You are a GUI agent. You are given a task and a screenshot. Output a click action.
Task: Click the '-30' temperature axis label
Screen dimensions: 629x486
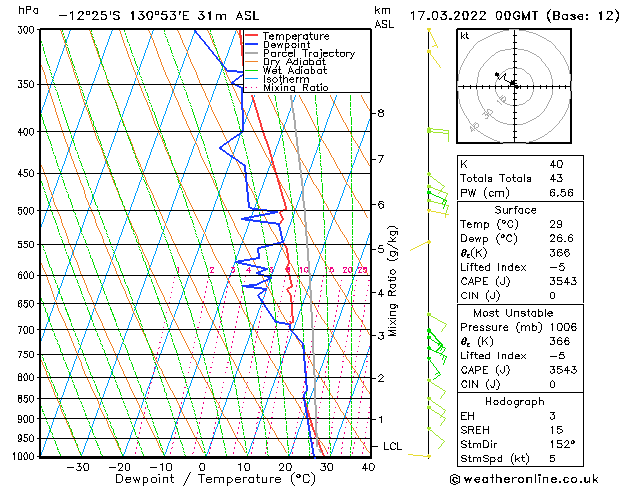[x=78, y=467]
